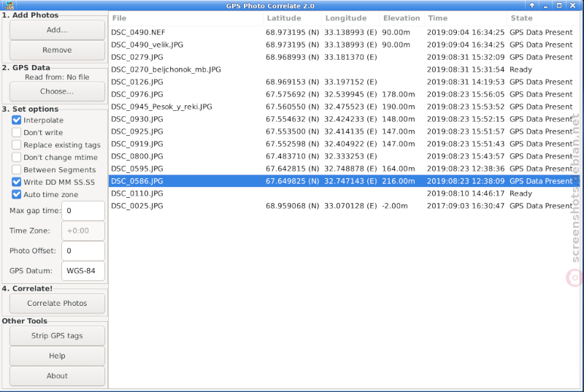Image resolution: width=584 pixels, height=392 pixels.
Task: Select file DSC_0925.JPG
Action: [x=344, y=131]
